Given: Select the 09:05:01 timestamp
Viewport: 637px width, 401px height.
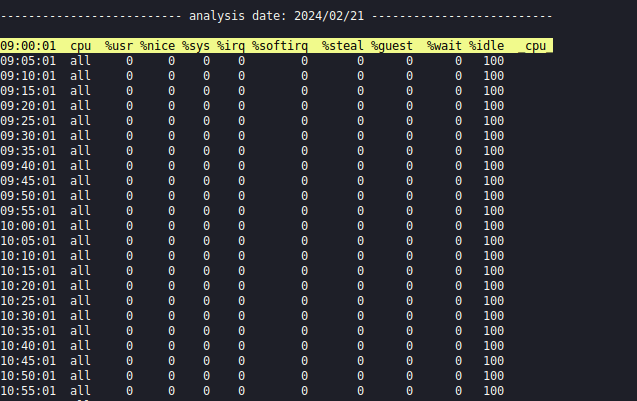Looking at the screenshot, I should coord(28,61).
